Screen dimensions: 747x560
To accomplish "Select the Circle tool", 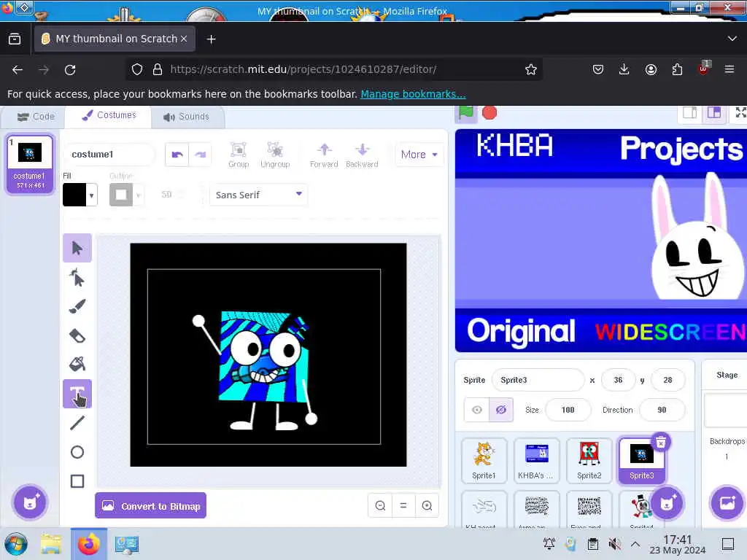I will [77, 452].
